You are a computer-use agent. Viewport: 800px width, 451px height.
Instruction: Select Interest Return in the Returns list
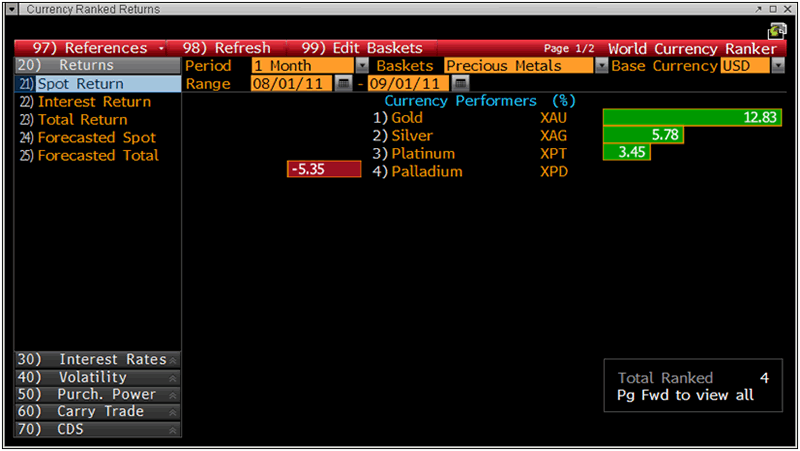tap(94, 102)
